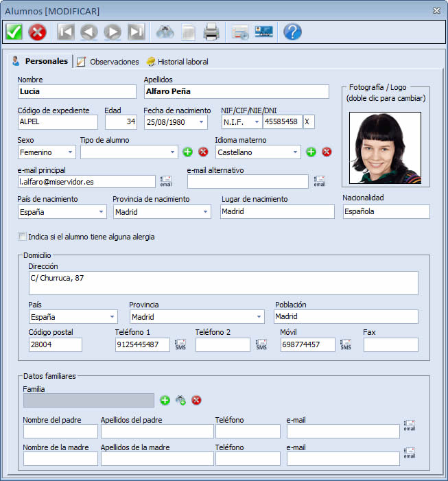Click the Nacionalidad field showing Española
The image size is (448, 481).
386,211
